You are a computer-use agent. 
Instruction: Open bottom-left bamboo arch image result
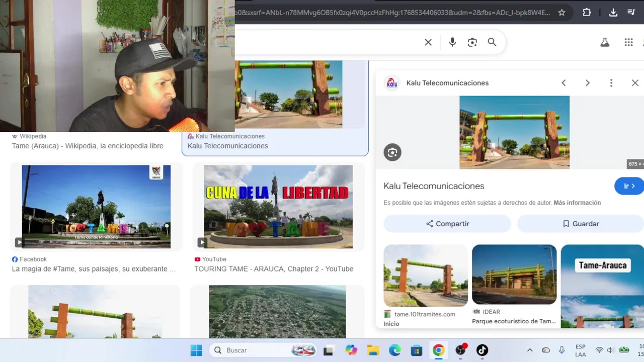(95, 312)
